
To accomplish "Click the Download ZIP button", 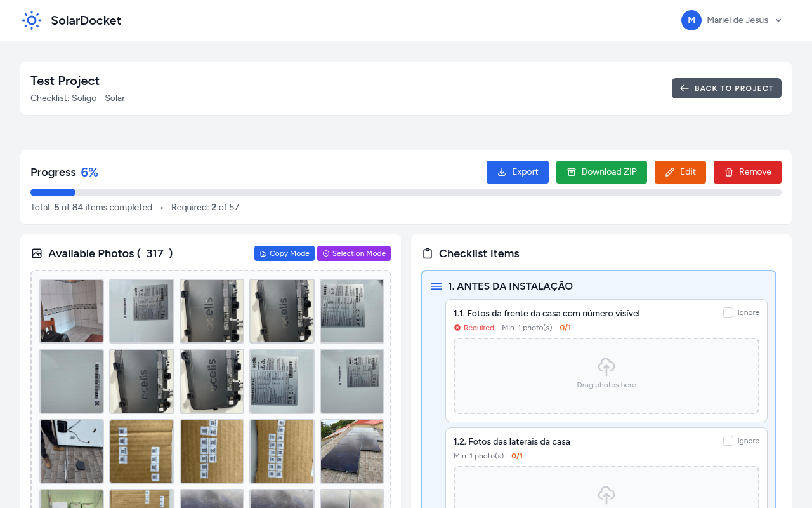I will [601, 172].
